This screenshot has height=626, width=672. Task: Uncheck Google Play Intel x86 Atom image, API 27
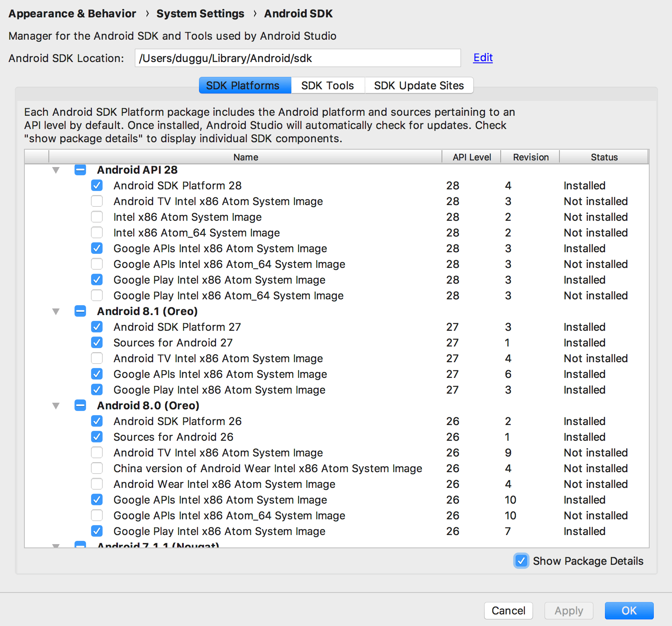97,390
